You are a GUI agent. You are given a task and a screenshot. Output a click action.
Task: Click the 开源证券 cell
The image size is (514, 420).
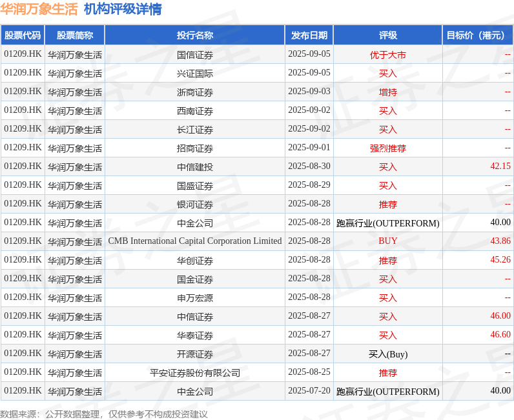[x=195, y=354]
